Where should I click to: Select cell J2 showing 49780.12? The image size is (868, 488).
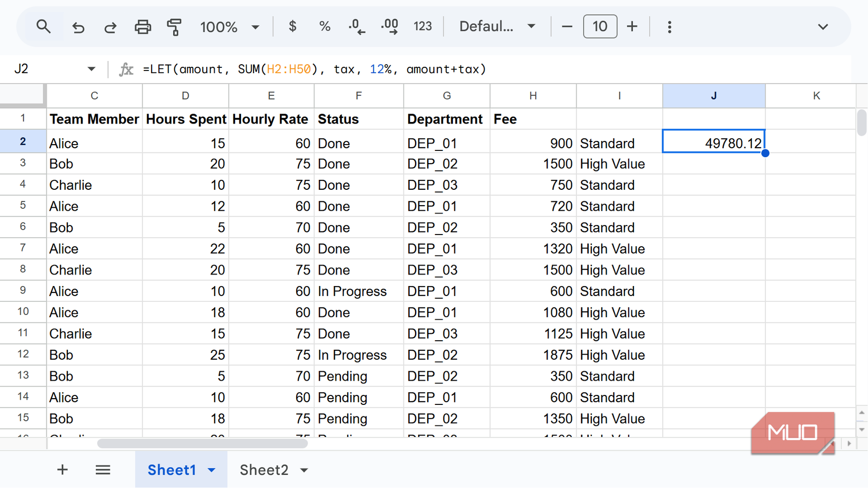[714, 141]
